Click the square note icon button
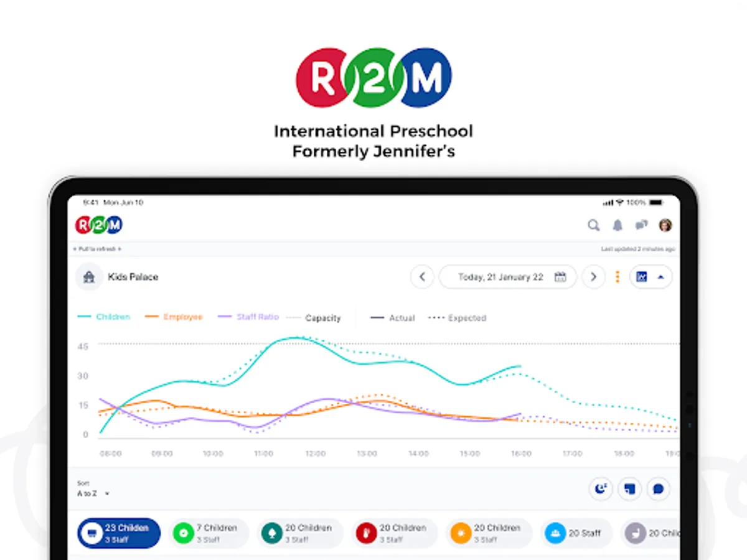Image resolution: width=747 pixels, height=560 pixels. [x=629, y=489]
